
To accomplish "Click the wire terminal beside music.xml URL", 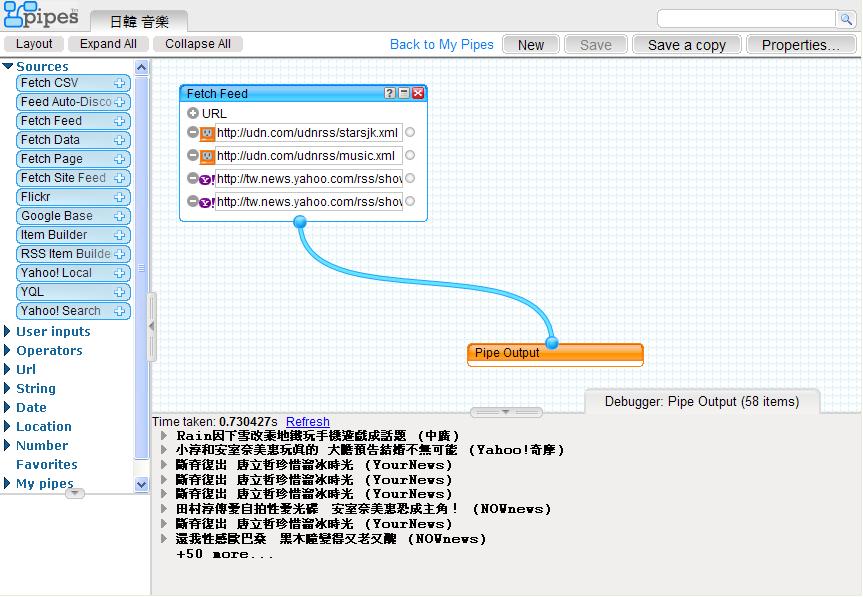I will [410, 155].
